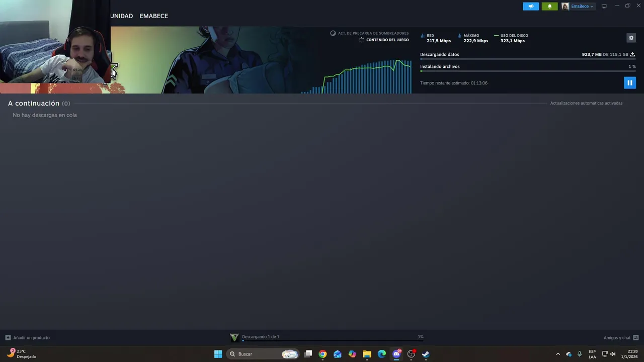Open the green notifications bell
The height and width of the screenshot is (362, 644).
point(549,6)
